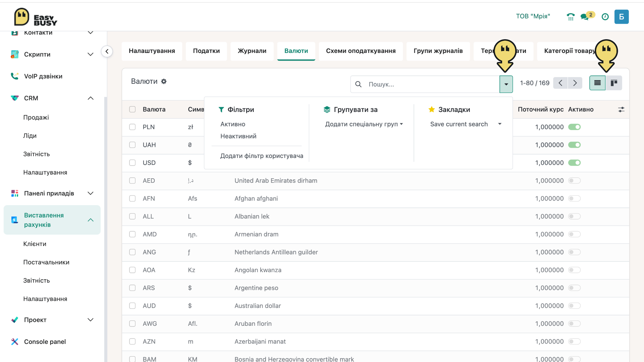This screenshot has width=644, height=362.
Task: Click the Console panel icon
Action: click(15, 342)
